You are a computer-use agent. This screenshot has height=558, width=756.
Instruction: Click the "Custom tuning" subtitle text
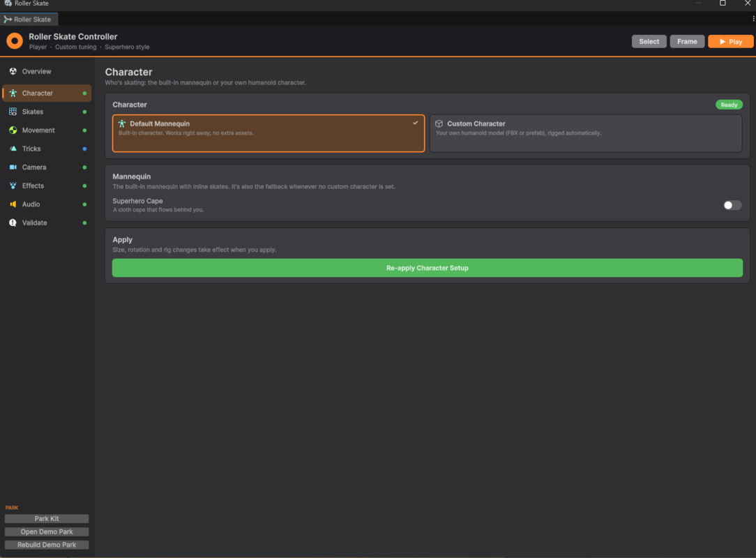[x=76, y=47]
